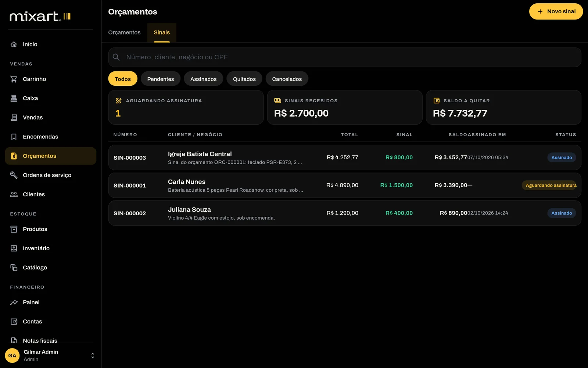Click the Painel chart icon

point(14,302)
